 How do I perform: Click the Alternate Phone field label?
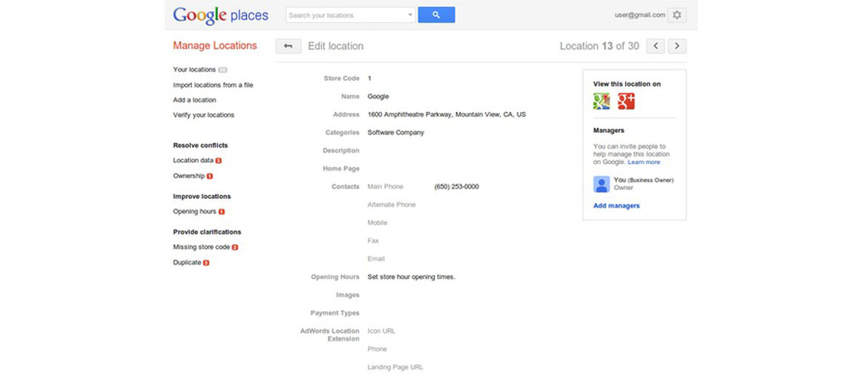(392, 205)
